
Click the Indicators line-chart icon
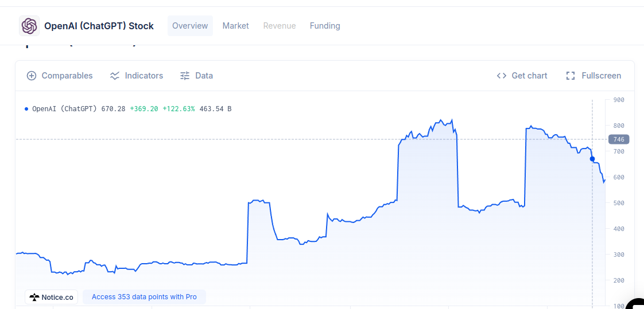tap(115, 76)
